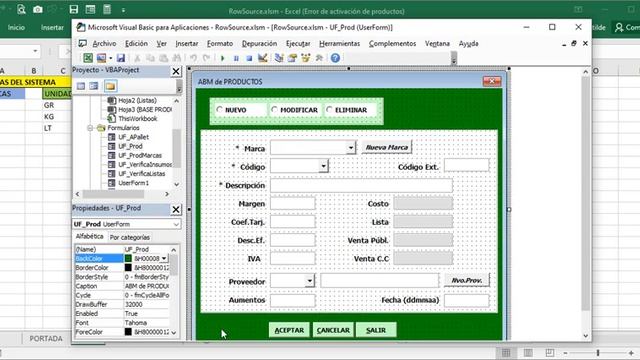640x360 pixels.
Task: Click the Cut scissors toolbar icon
Action: tap(138, 58)
